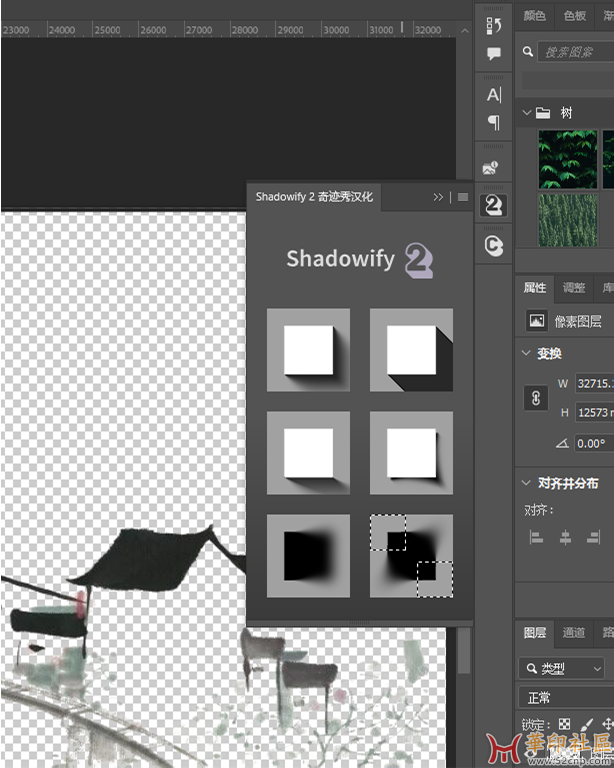Apply the soft right-side shadow preset
The image size is (614, 768).
411,453
